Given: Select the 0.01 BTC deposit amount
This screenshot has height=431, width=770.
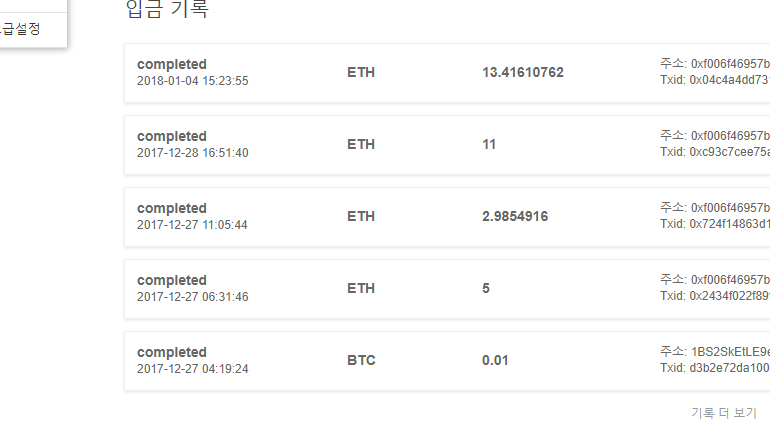Looking at the screenshot, I should [496, 360].
